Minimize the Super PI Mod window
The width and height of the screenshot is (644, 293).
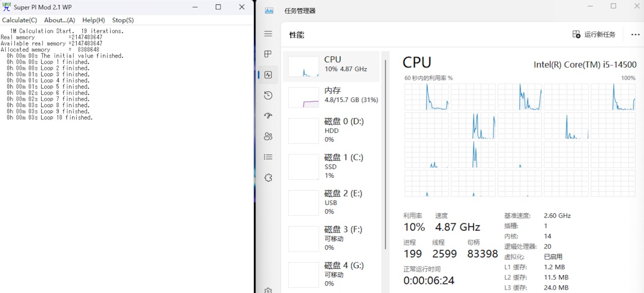click(195, 7)
